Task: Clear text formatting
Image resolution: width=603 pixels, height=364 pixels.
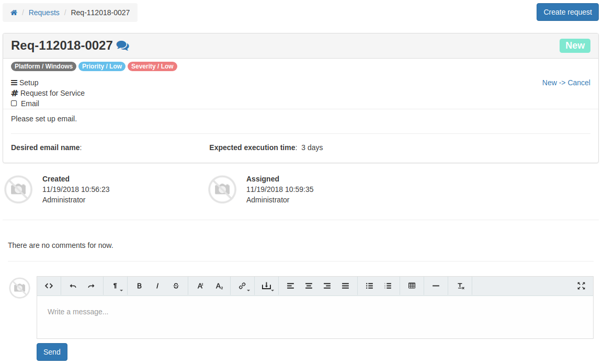Action: 461,286
